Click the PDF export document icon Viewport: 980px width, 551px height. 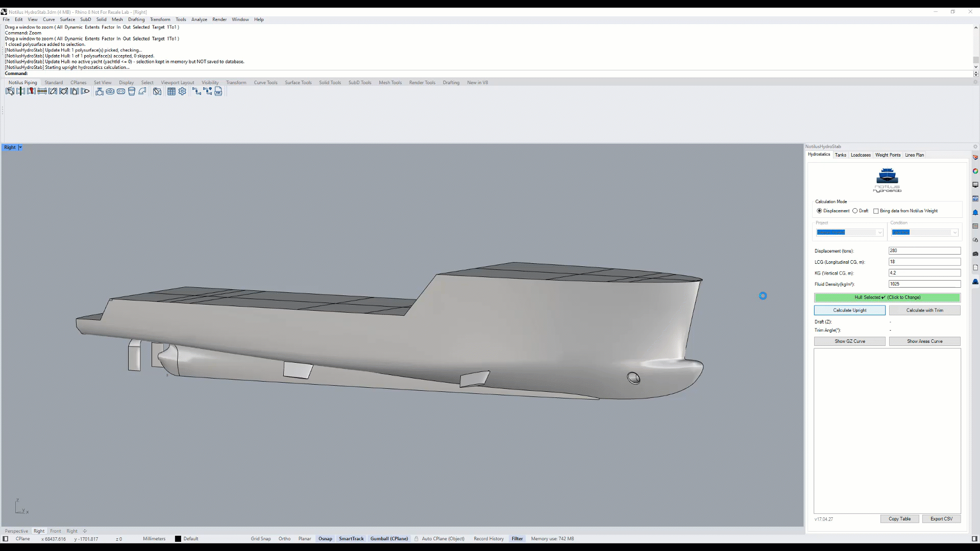point(218,91)
